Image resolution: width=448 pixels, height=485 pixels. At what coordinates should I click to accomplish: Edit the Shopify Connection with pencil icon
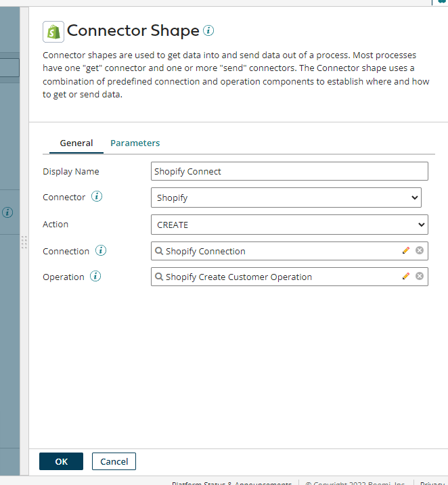pos(406,250)
